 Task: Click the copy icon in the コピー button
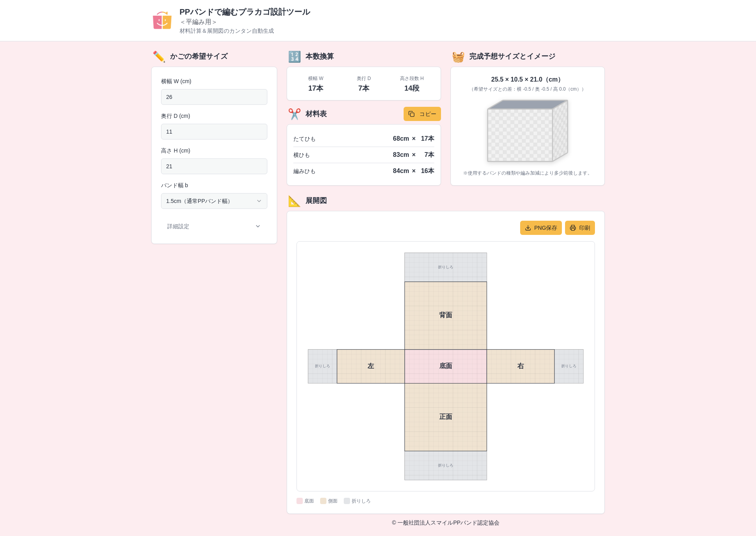[x=411, y=114]
